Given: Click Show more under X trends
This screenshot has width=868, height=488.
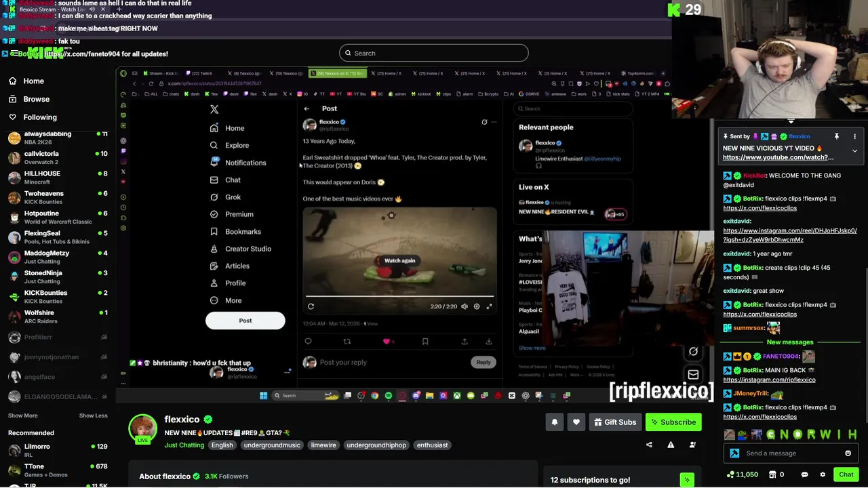Looking at the screenshot, I should click(532, 348).
